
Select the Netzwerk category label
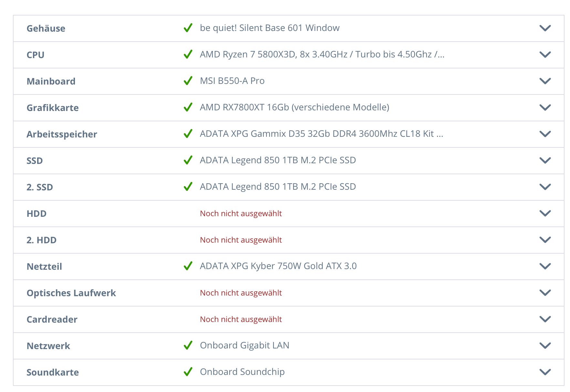point(48,346)
